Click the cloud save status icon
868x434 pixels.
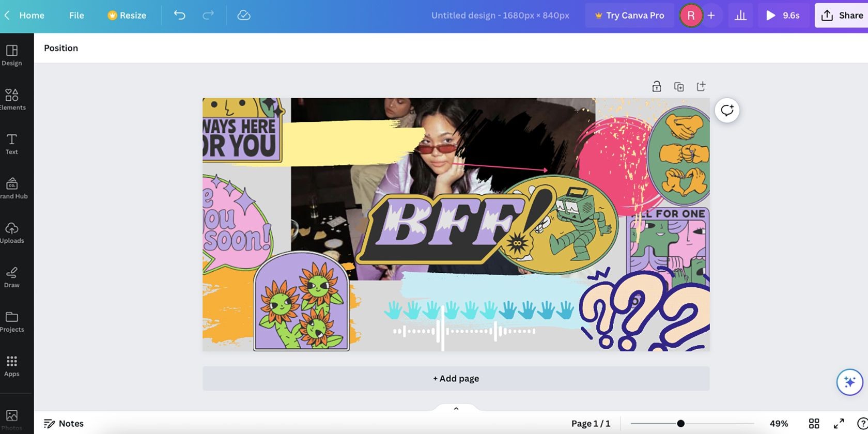pos(244,16)
